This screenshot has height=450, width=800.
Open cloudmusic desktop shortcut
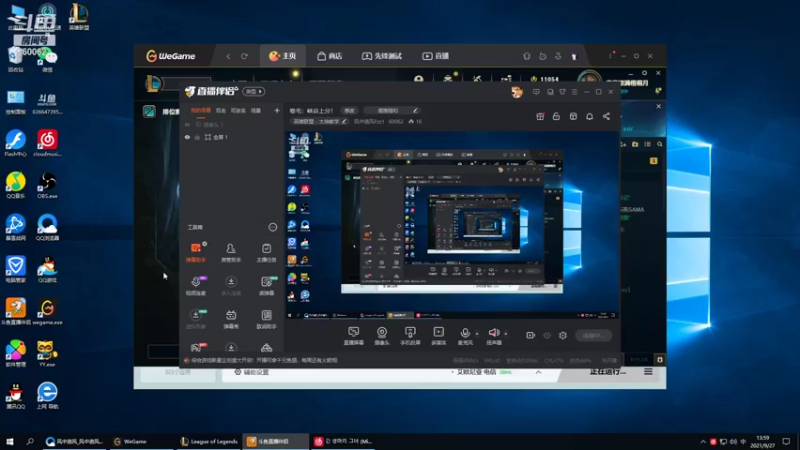coord(47,143)
